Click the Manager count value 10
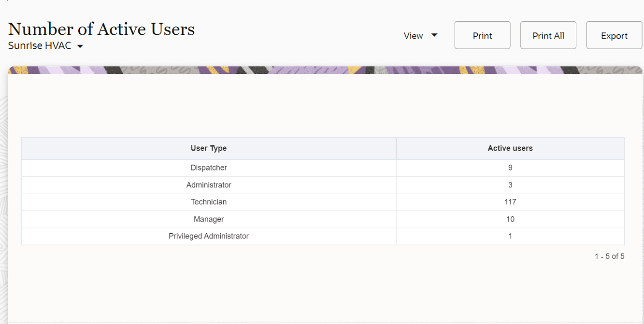Image resolution: width=644 pixels, height=324 pixels. (x=510, y=219)
